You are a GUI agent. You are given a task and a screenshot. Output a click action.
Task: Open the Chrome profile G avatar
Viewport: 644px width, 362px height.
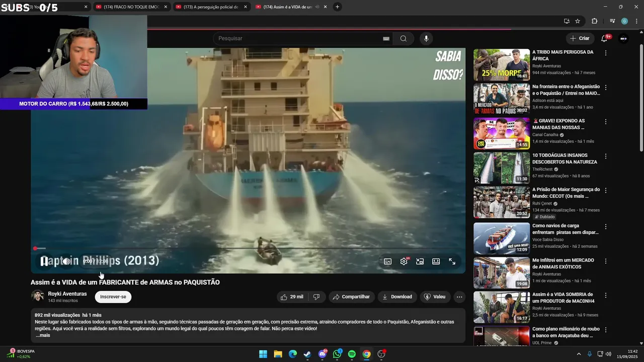[624, 21]
